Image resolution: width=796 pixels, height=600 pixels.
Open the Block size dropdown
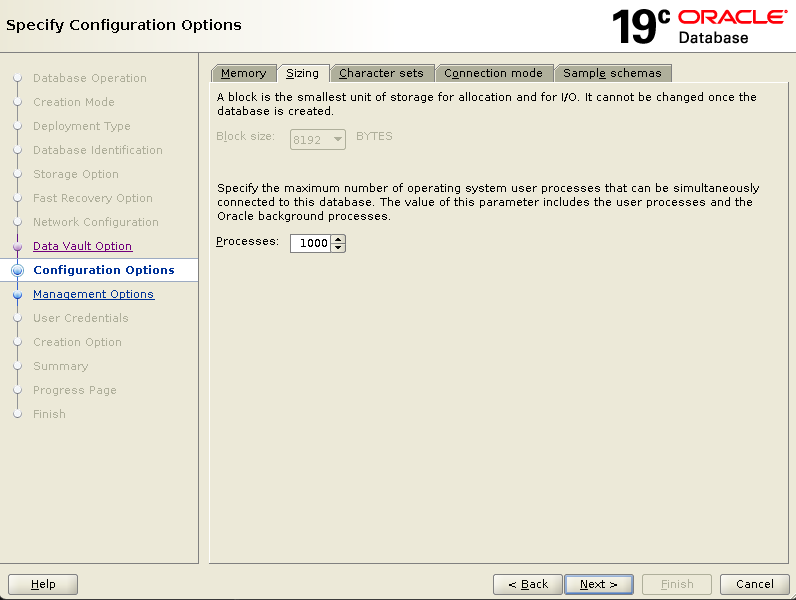tap(318, 140)
